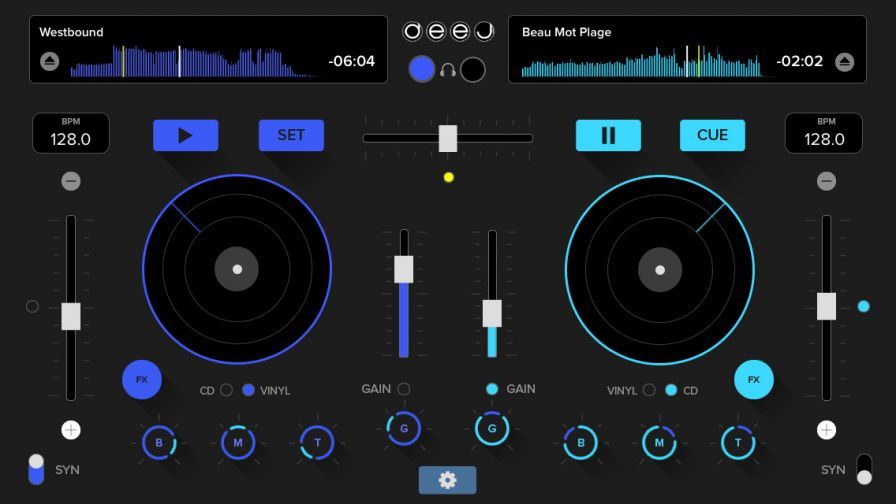This screenshot has width=896, height=504.
Task: Click the crossfader handle
Action: (448, 138)
